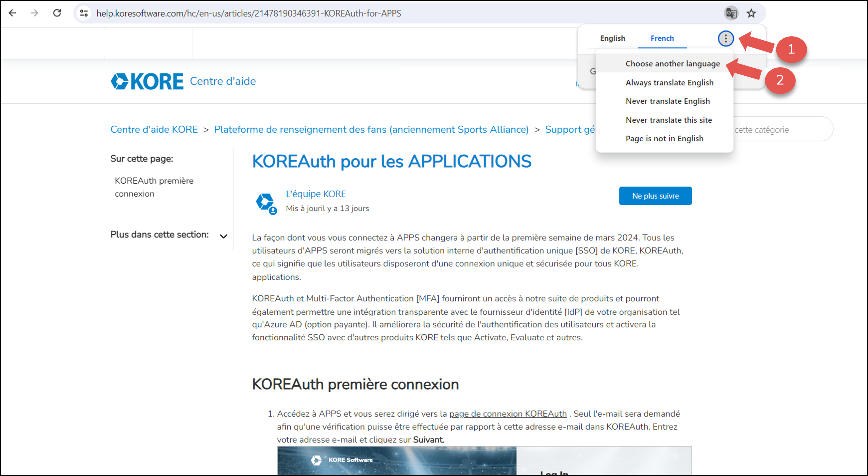Open the Plateforme de renseignement des fans breadcrumb

pos(371,129)
